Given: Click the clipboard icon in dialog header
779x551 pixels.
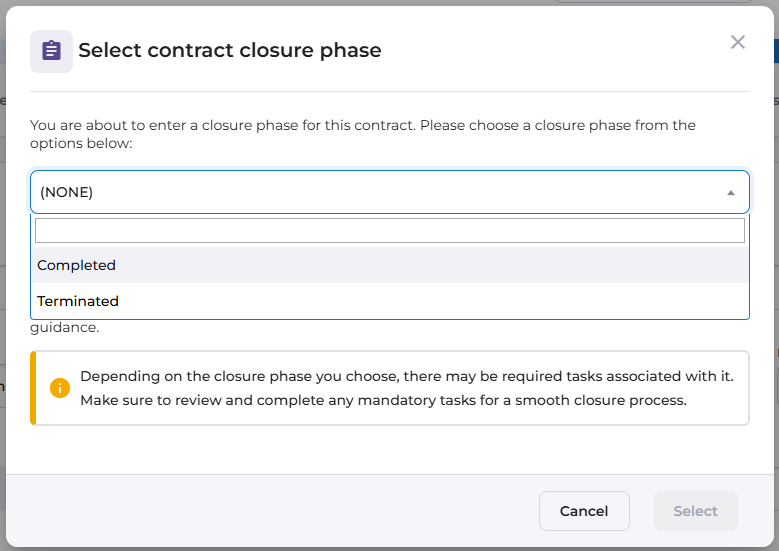Looking at the screenshot, I should 51,51.
